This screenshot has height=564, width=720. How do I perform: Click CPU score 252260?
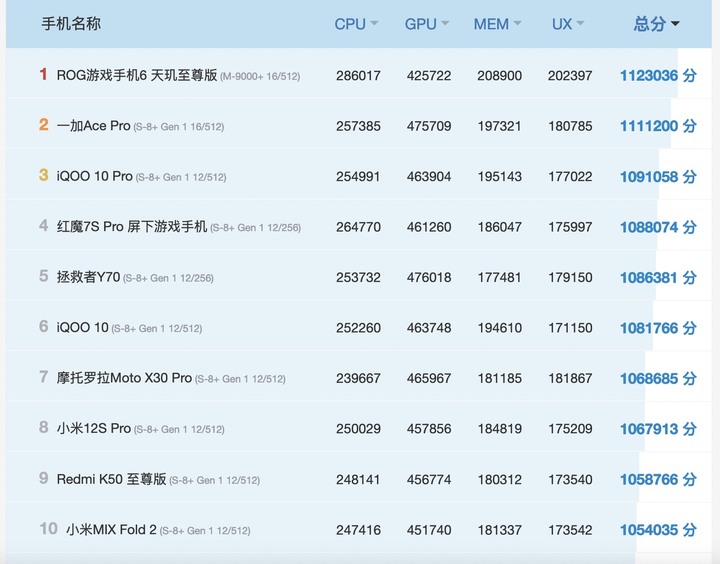pyautogui.click(x=358, y=328)
